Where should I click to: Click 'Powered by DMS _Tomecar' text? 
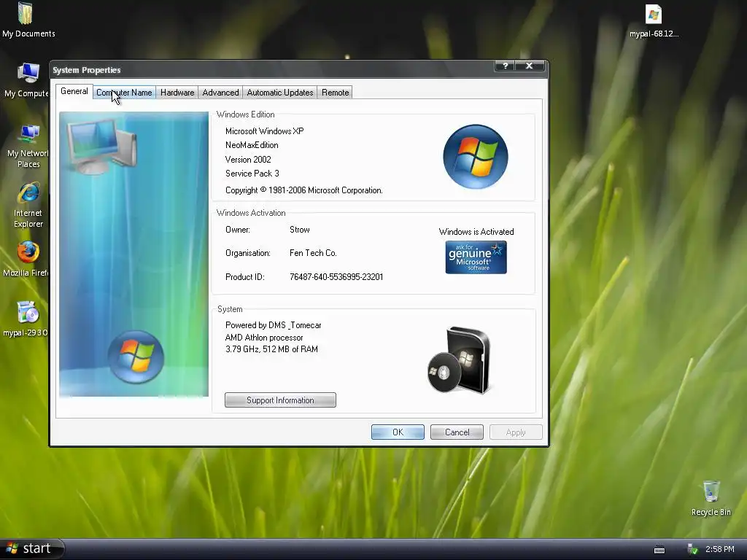273,325
